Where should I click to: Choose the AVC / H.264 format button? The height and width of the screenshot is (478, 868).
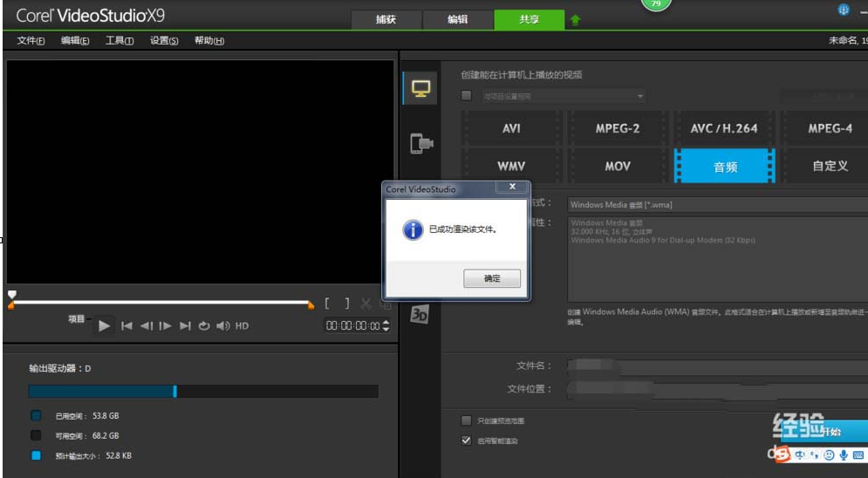coord(723,128)
